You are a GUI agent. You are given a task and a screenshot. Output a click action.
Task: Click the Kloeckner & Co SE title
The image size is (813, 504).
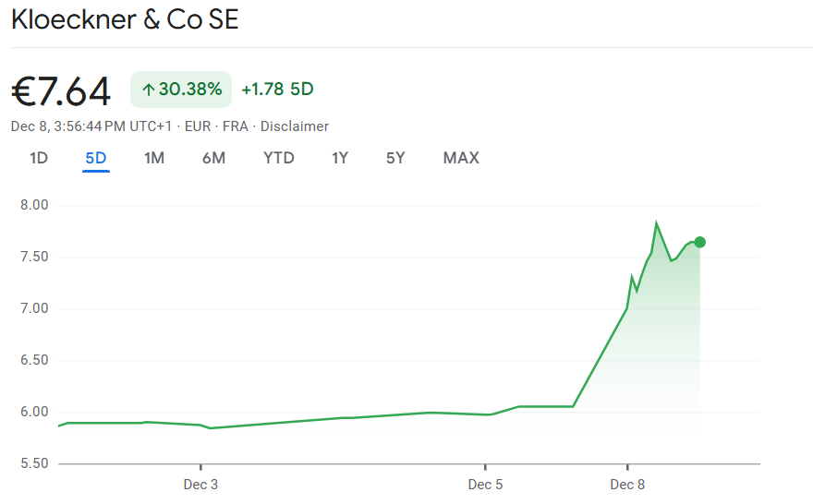(x=125, y=20)
